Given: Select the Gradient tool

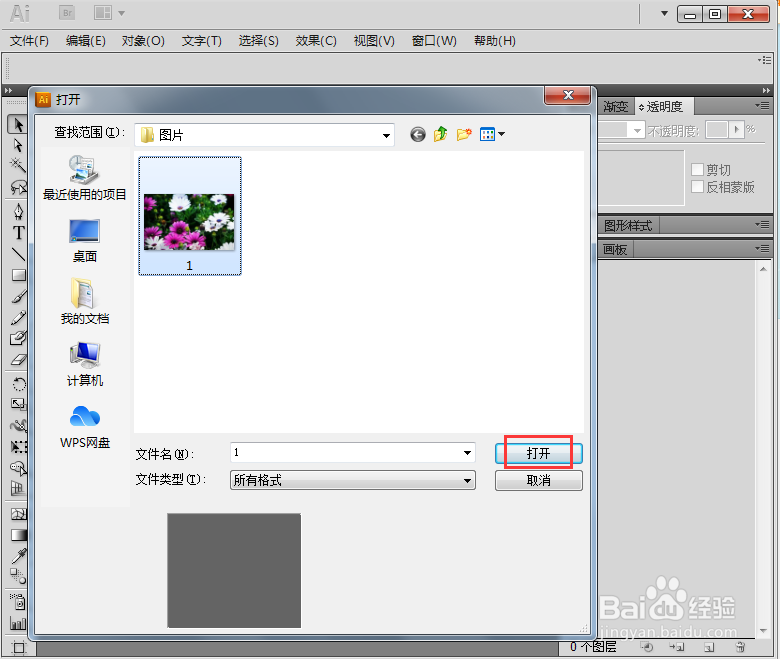Looking at the screenshot, I should (x=18, y=535).
